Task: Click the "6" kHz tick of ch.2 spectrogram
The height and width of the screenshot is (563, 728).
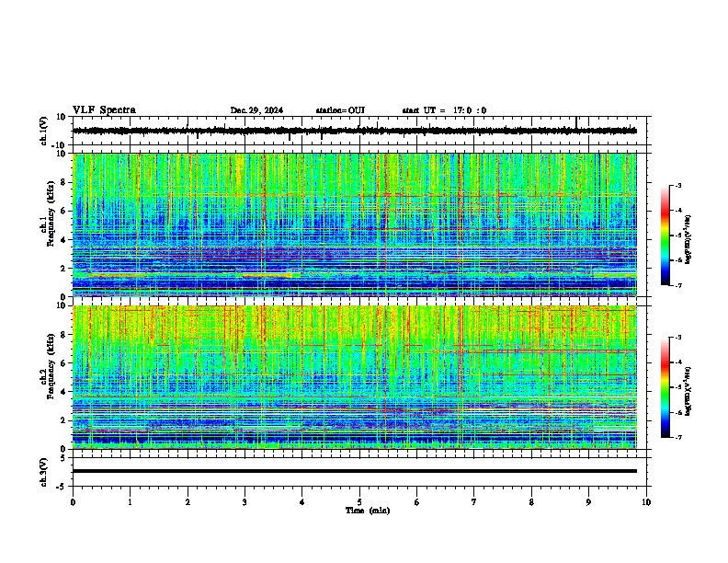Action: coord(63,363)
